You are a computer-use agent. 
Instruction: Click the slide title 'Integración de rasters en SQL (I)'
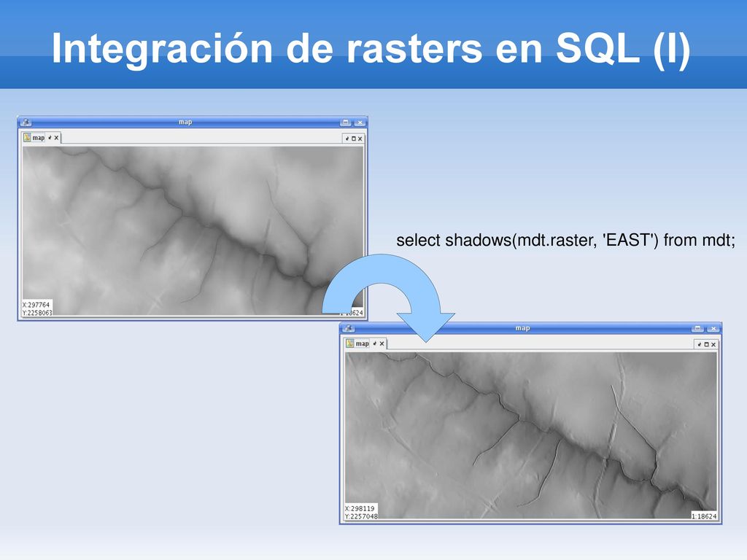(371, 48)
